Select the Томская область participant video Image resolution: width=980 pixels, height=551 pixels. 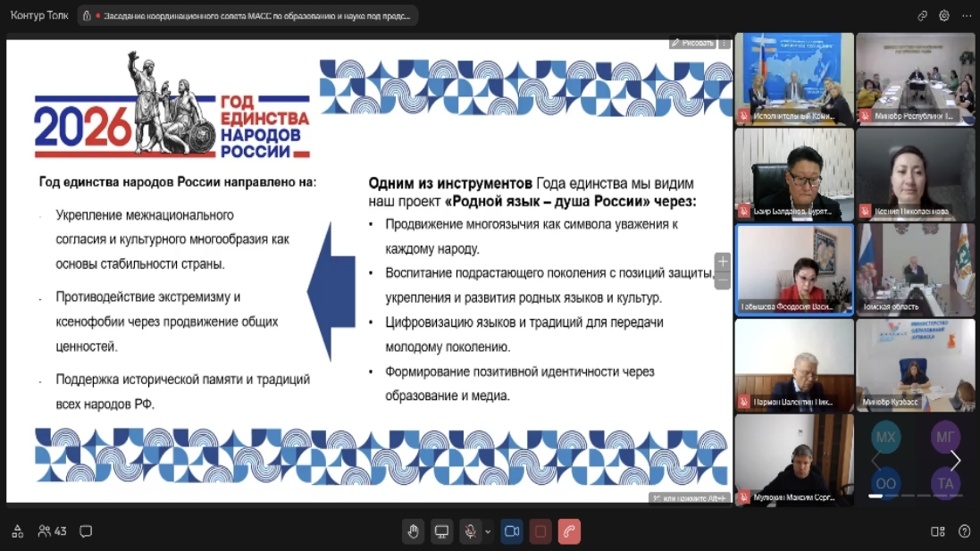[x=915, y=270]
